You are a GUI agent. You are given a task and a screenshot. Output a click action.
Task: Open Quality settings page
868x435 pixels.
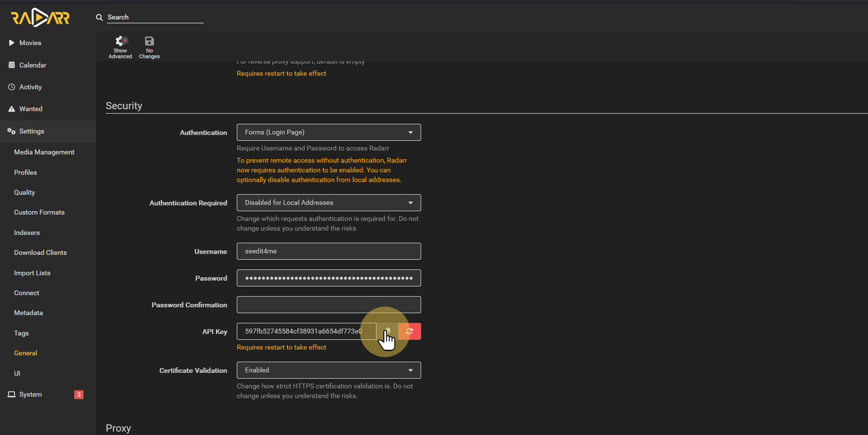(25, 192)
